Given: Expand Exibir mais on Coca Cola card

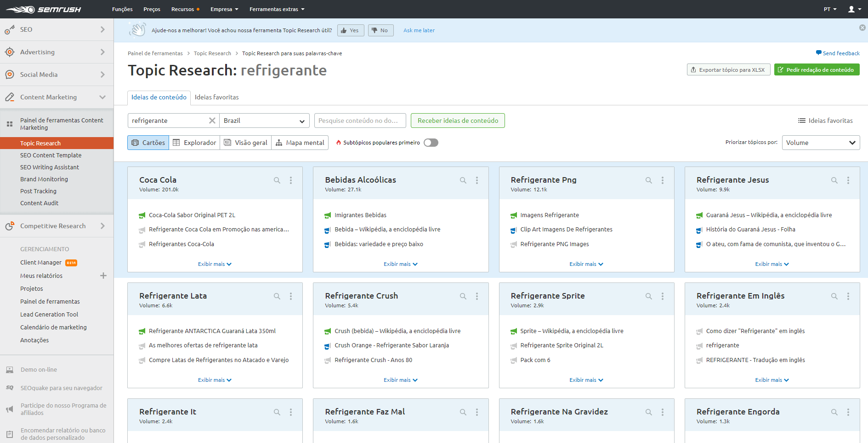Looking at the screenshot, I should [x=215, y=264].
